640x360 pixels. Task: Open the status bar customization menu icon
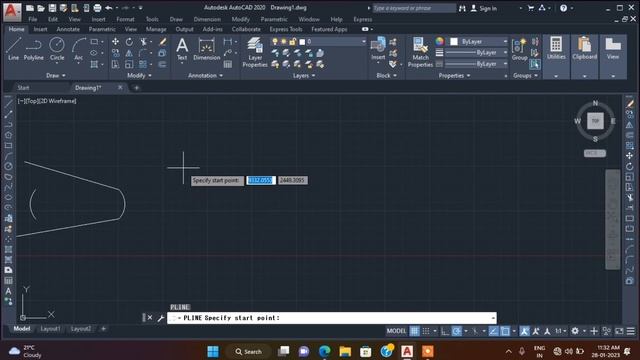631,331
